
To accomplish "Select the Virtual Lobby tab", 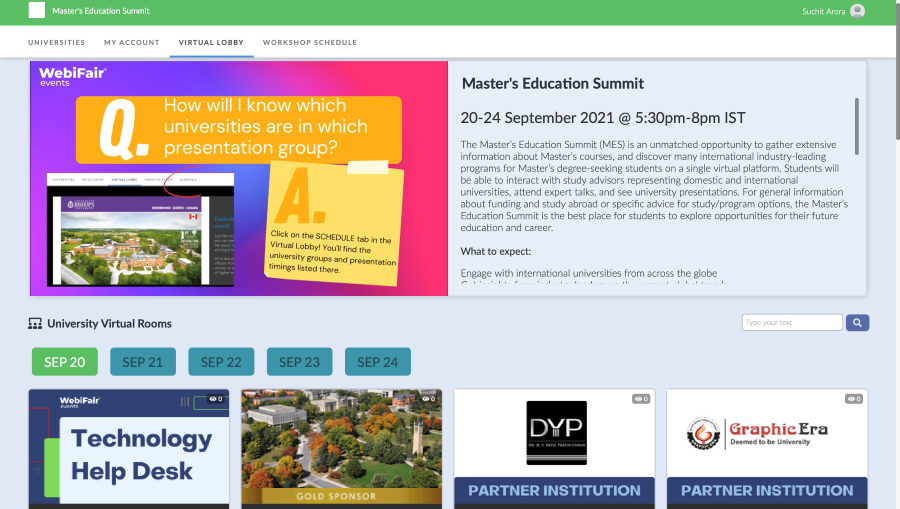I will tap(211, 42).
